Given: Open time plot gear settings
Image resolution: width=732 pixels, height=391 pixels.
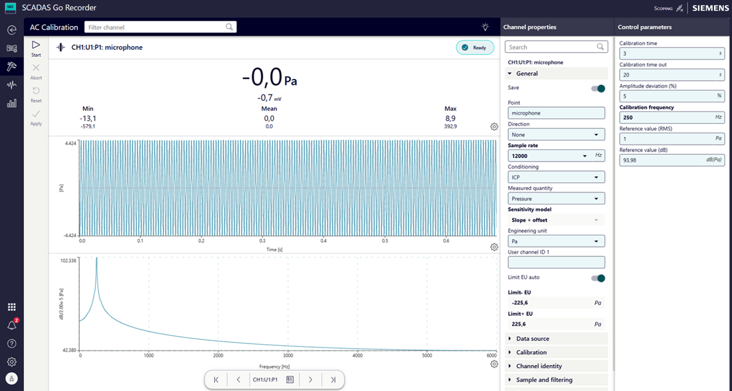Looking at the screenshot, I should (494, 247).
